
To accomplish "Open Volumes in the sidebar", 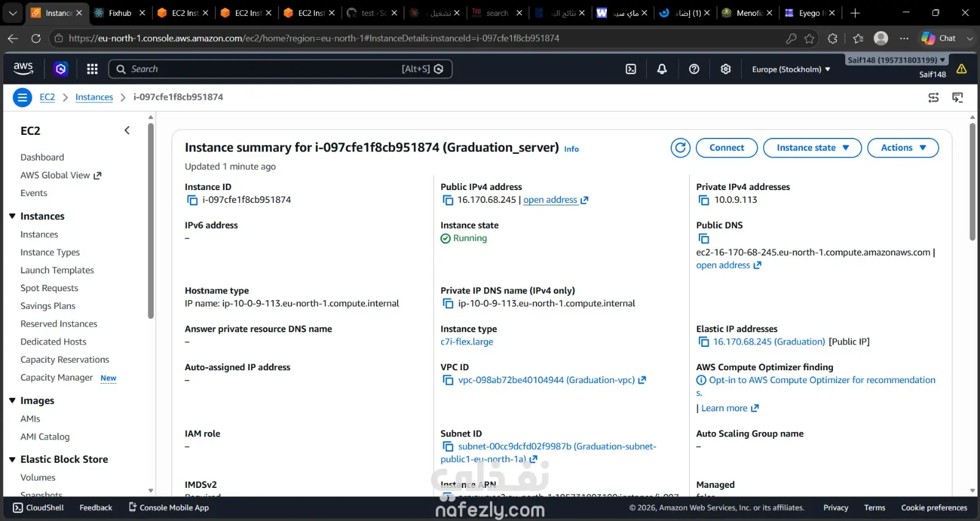I will pos(38,477).
